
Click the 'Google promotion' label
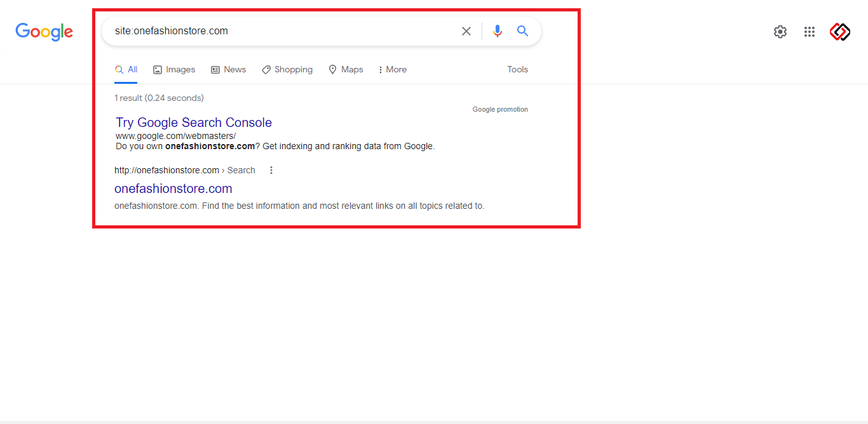coord(500,109)
